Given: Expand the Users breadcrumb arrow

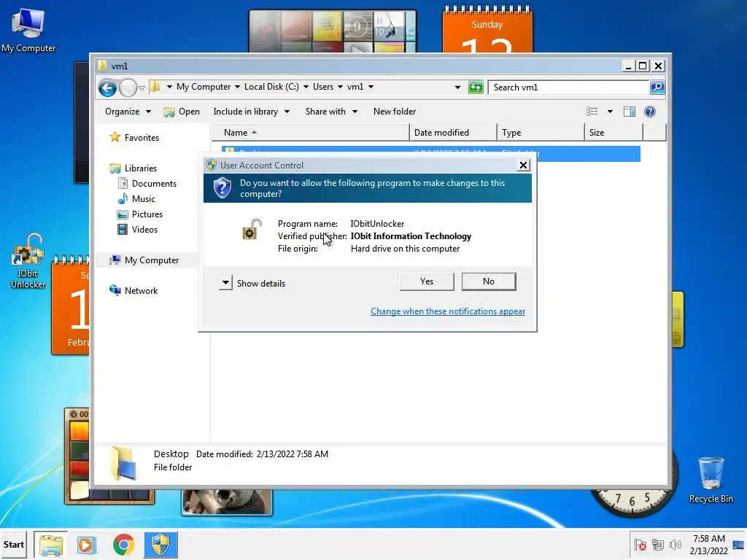Looking at the screenshot, I should tap(340, 87).
